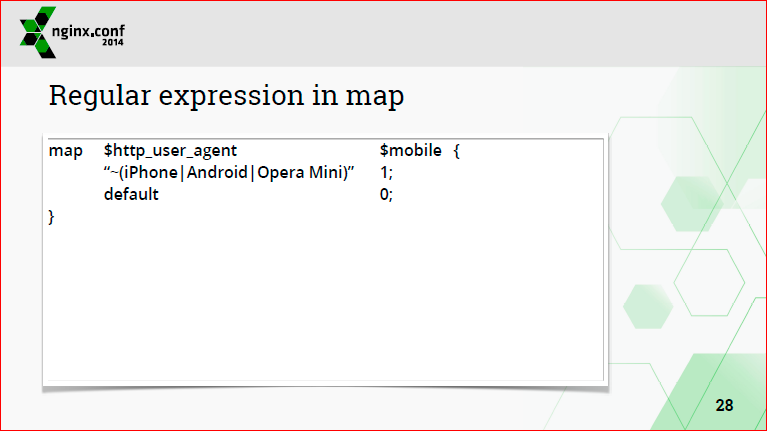This screenshot has width=767, height=431.
Task: Click the nginx.conf 2014 logo text
Action: point(88,34)
